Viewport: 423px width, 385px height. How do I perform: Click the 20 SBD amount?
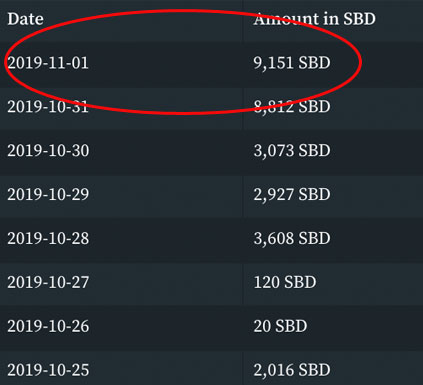click(280, 326)
